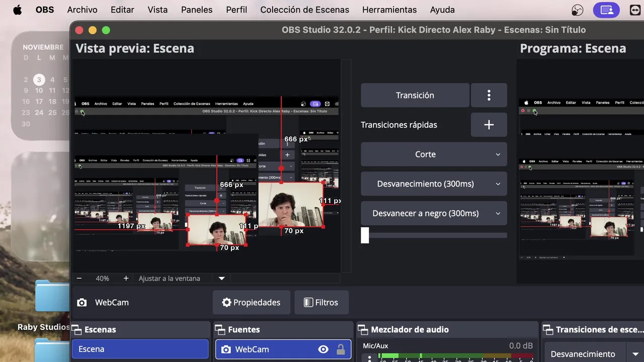Click the webcam image in the preview
Screen dimensions: 644x362
click(x=290, y=205)
